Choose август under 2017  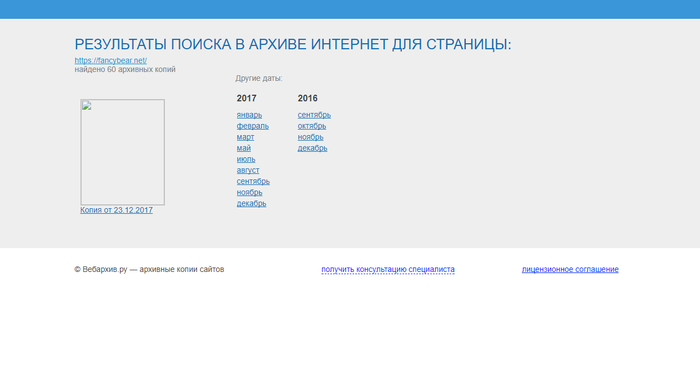248,170
